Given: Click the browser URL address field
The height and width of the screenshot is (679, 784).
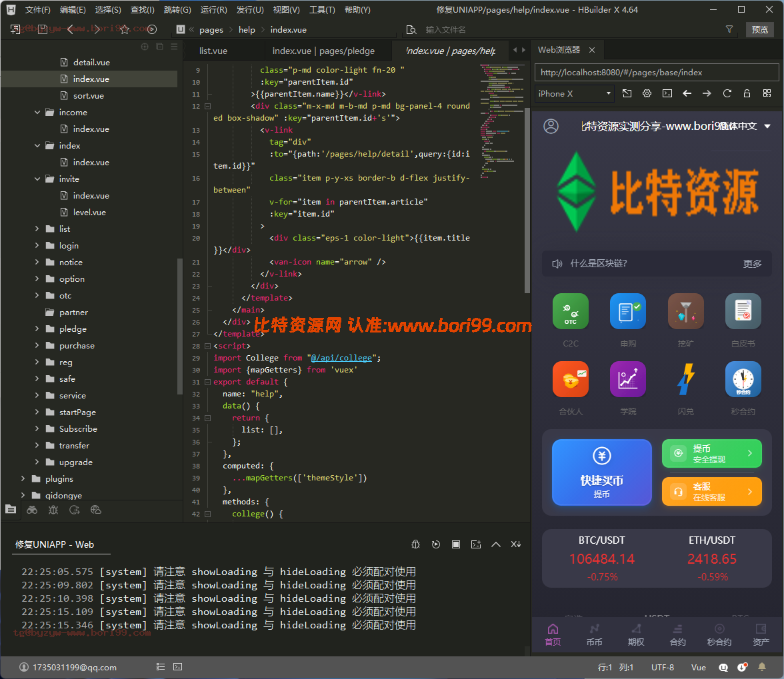Looking at the screenshot, I should point(657,73).
